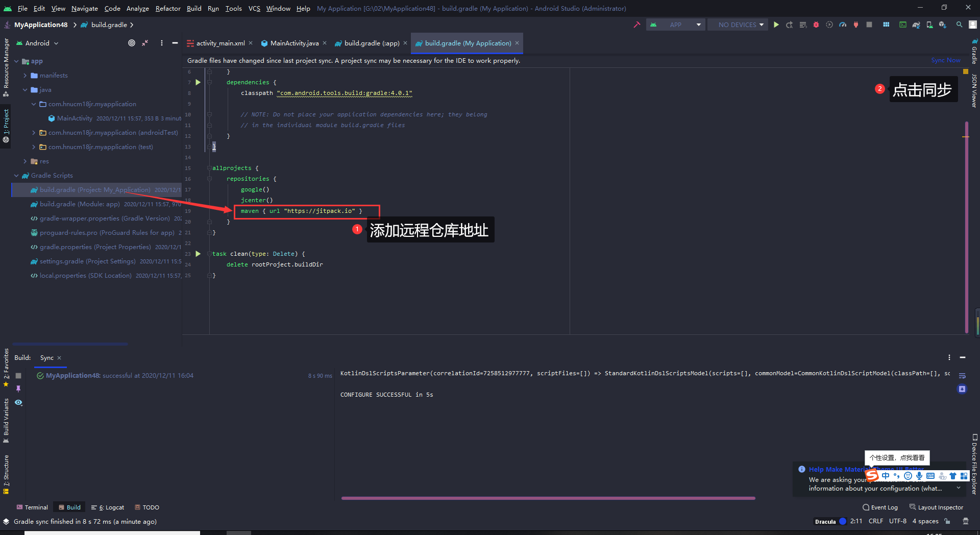Sync Project with Gradle Files elephant icon
The image size is (980, 535).
click(916, 25)
